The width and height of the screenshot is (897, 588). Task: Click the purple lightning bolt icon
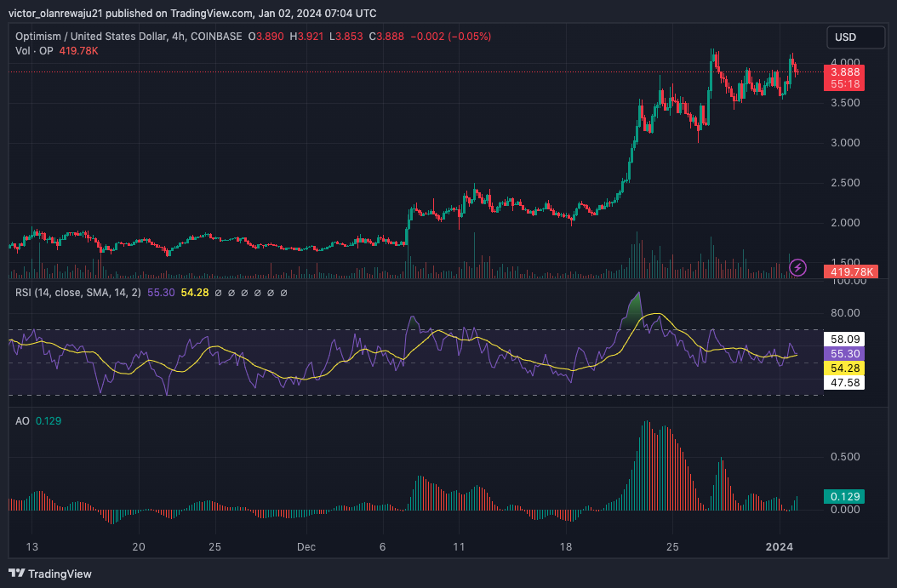click(x=797, y=267)
